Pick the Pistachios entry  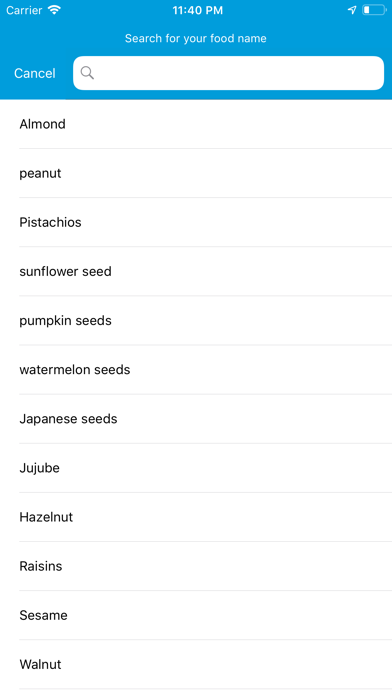[196, 222]
